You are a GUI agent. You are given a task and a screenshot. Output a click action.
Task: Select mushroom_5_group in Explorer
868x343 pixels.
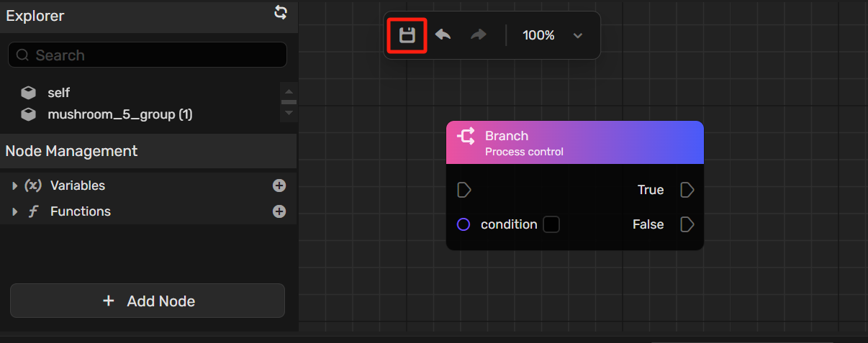119,114
